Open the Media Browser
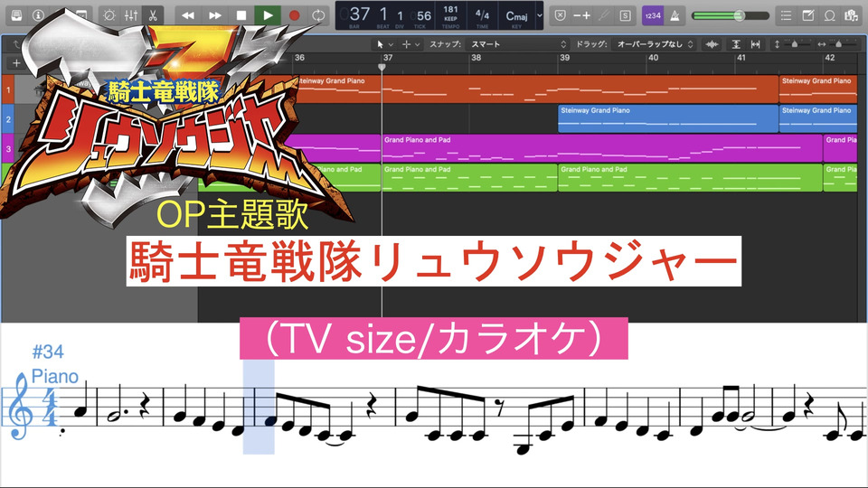The image size is (868, 488). (851, 15)
